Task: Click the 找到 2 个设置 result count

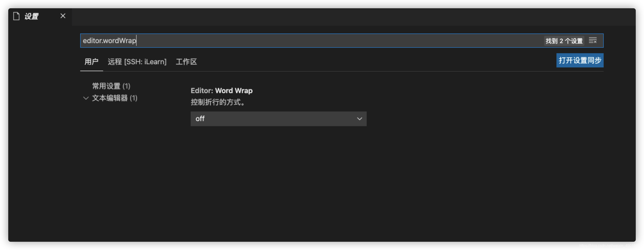Action: point(564,41)
